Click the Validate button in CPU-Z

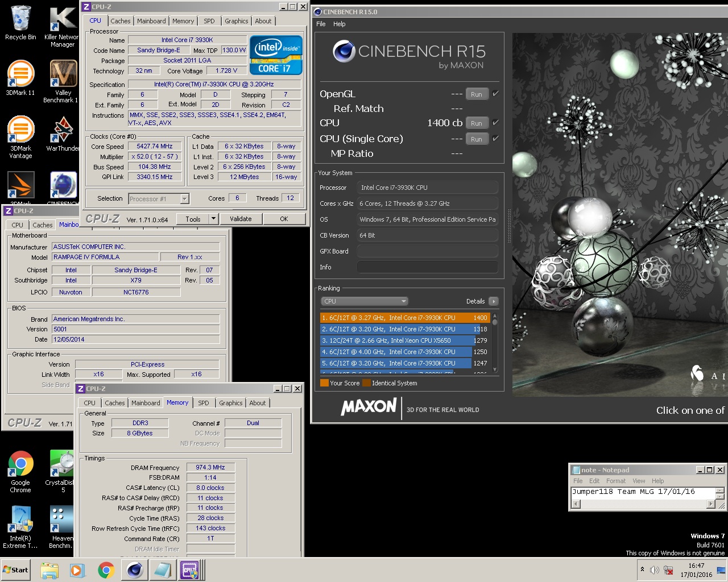point(241,219)
